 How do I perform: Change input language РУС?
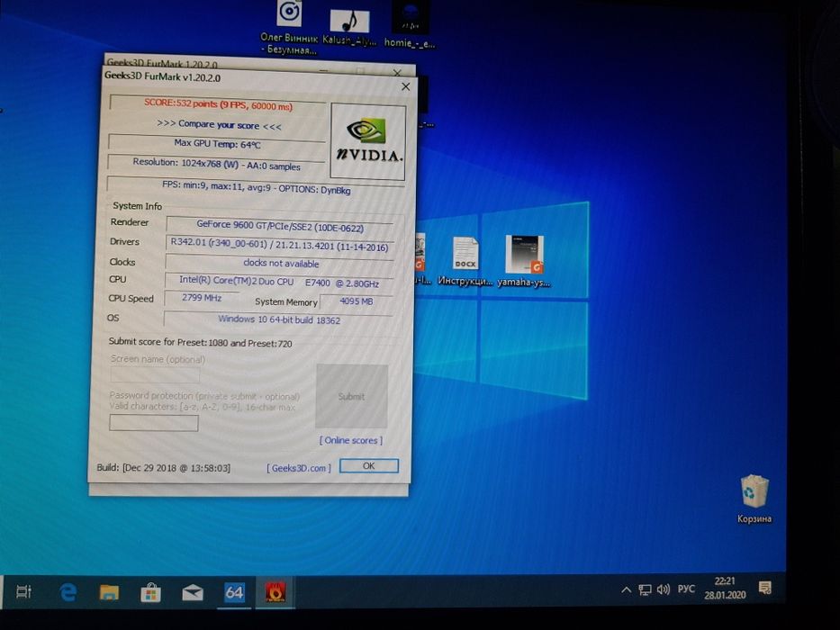click(x=686, y=589)
